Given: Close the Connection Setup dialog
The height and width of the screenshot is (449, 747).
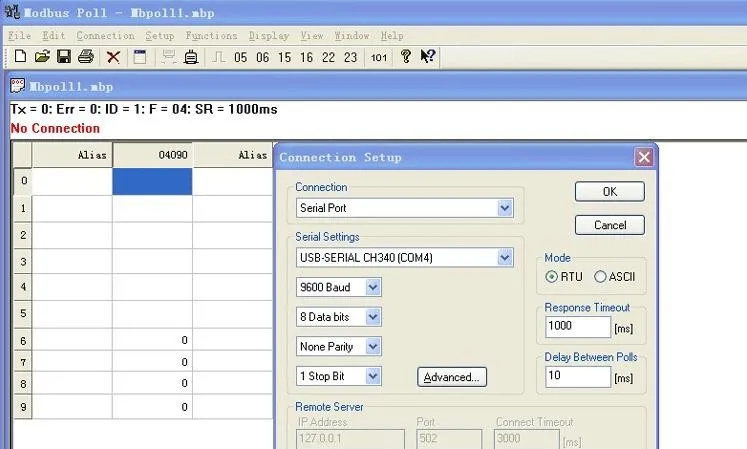Looking at the screenshot, I should [644, 157].
